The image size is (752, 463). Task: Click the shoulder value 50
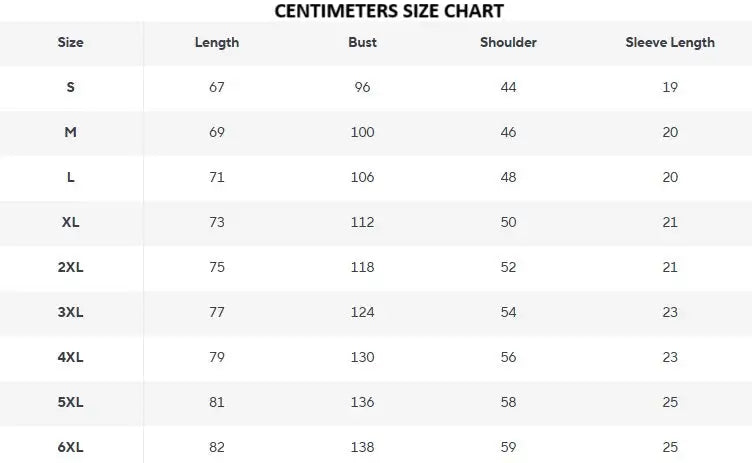pyautogui.click(x=508, y=222)
